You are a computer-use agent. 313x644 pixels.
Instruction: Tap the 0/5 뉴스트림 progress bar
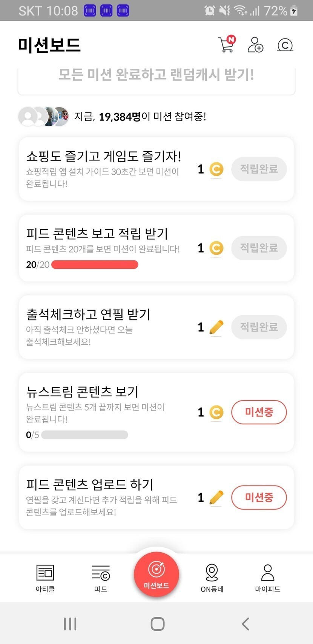[x=84, y=435]
